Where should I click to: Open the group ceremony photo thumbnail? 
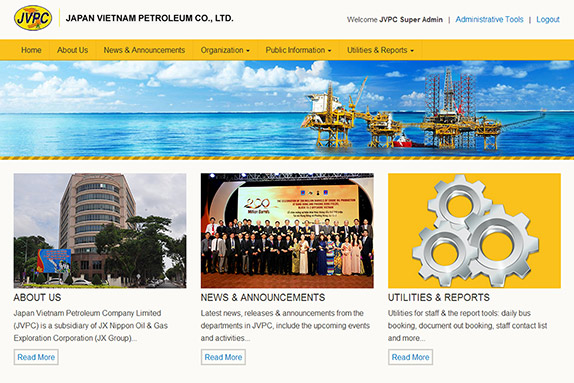287,231
